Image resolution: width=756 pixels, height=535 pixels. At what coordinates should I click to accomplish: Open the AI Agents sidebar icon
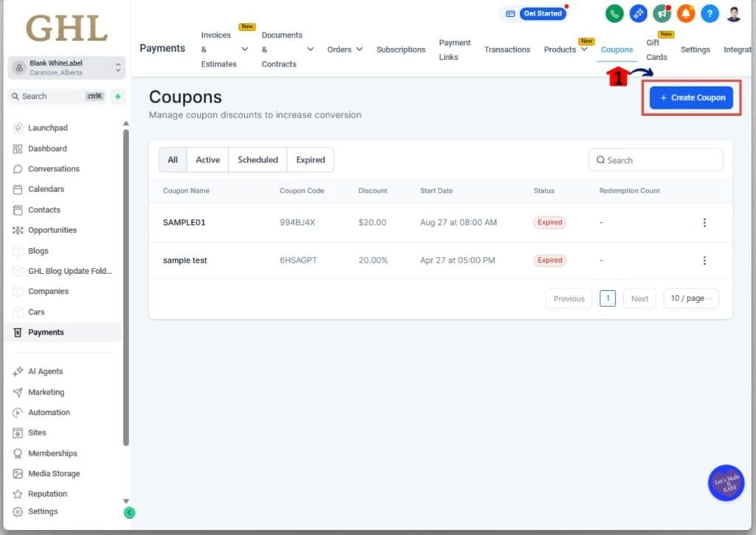[x=16, y=371]
